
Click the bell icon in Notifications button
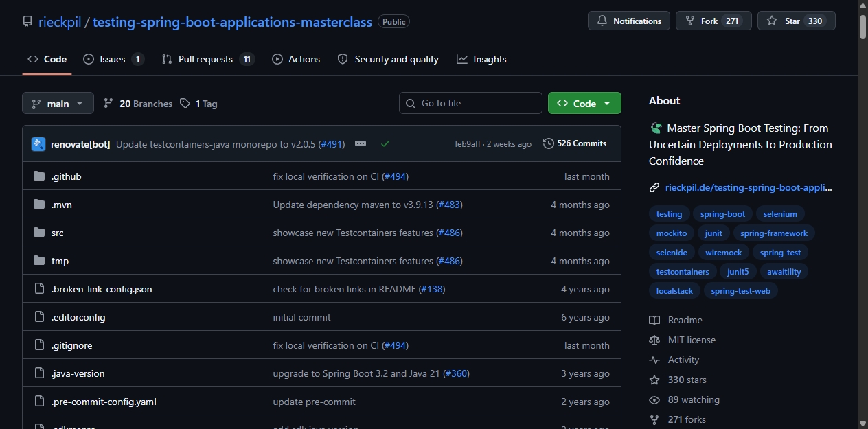pyautogui.click(x=602, y=21)
